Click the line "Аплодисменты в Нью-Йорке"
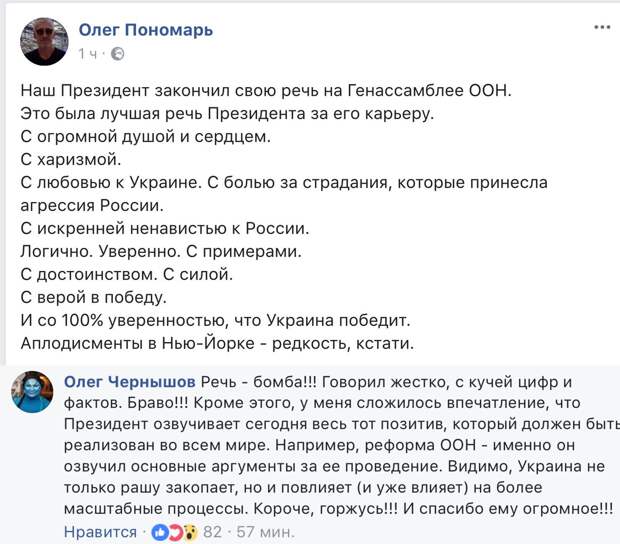 pos(217,343)
